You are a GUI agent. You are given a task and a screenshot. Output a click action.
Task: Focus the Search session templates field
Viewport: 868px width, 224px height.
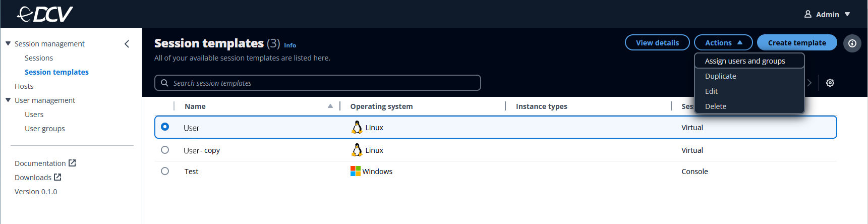point(323,83)
